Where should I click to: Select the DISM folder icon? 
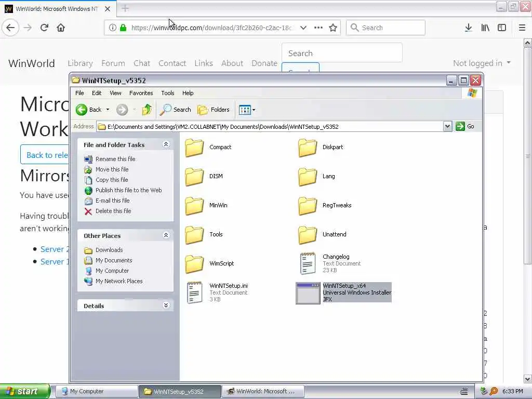pos(194,177)
